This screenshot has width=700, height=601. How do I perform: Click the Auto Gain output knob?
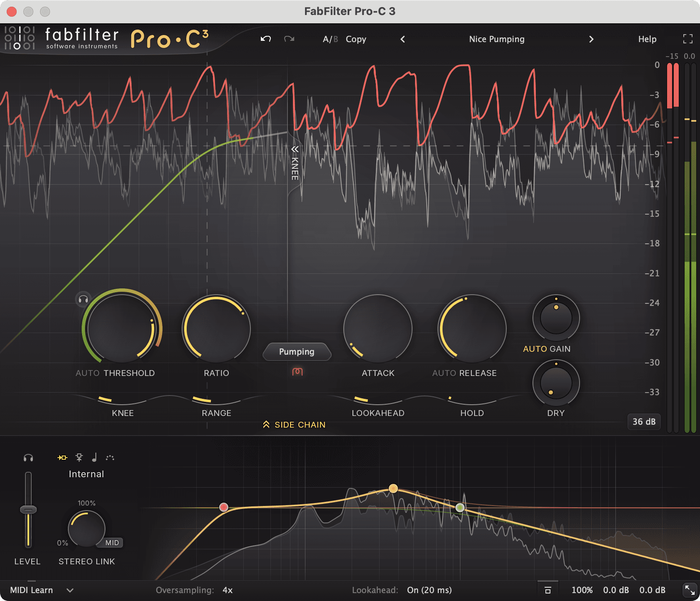click(x=556, y=318)
